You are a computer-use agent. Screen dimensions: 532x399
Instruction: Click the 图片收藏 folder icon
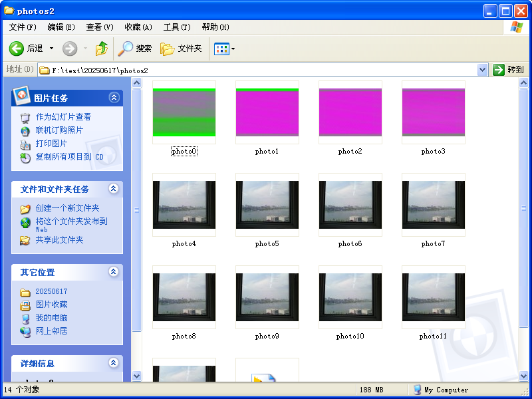coord(25,305)
